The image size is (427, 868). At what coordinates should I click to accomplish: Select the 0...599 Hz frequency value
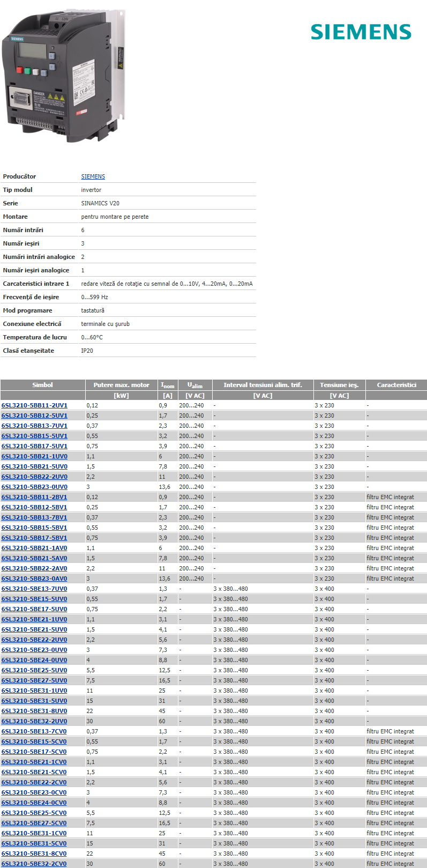94,297
